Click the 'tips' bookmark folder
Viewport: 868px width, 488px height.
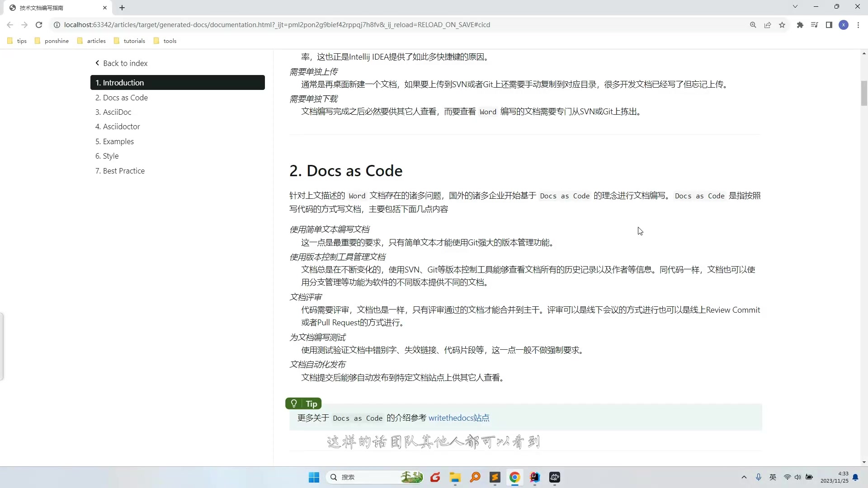[x=22, y=41]
